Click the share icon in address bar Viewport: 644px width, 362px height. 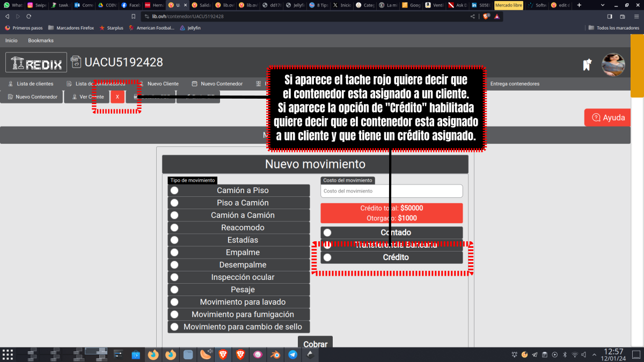pos(473,17)
